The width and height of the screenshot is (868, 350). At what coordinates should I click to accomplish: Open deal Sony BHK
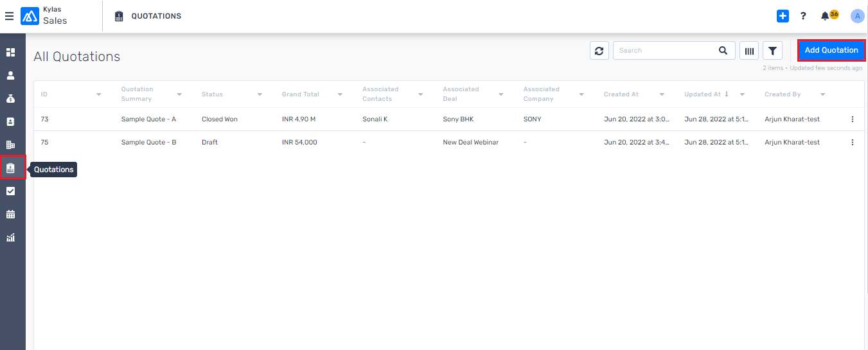[458, 119]
